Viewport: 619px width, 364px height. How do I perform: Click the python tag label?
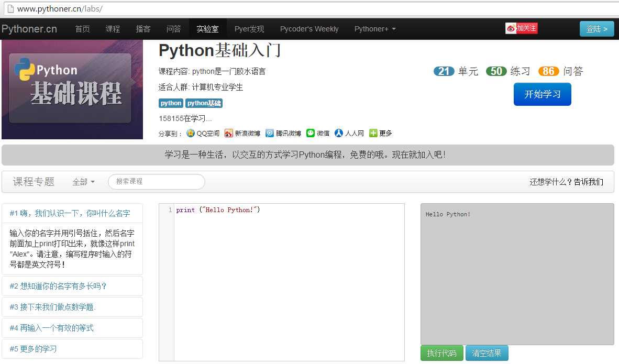click(x=171, y=103)
